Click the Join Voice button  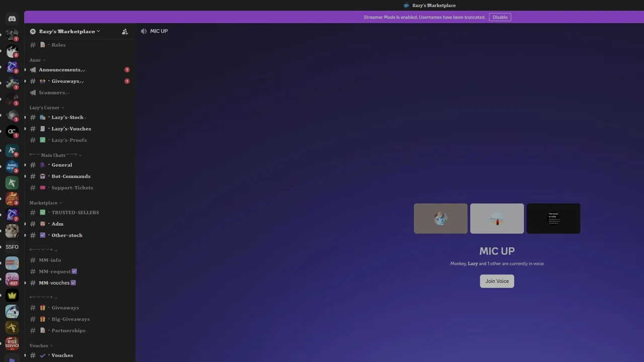click(x=497, y=281)
